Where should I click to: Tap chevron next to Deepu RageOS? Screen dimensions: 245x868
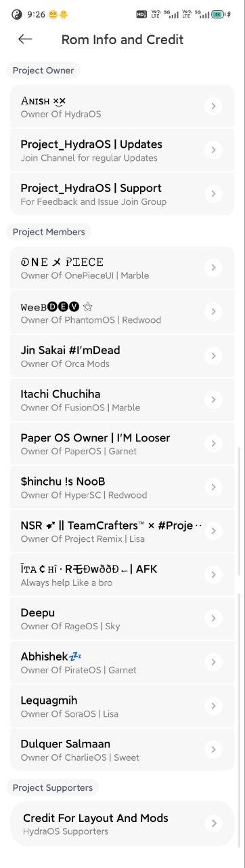pos(213,618)
